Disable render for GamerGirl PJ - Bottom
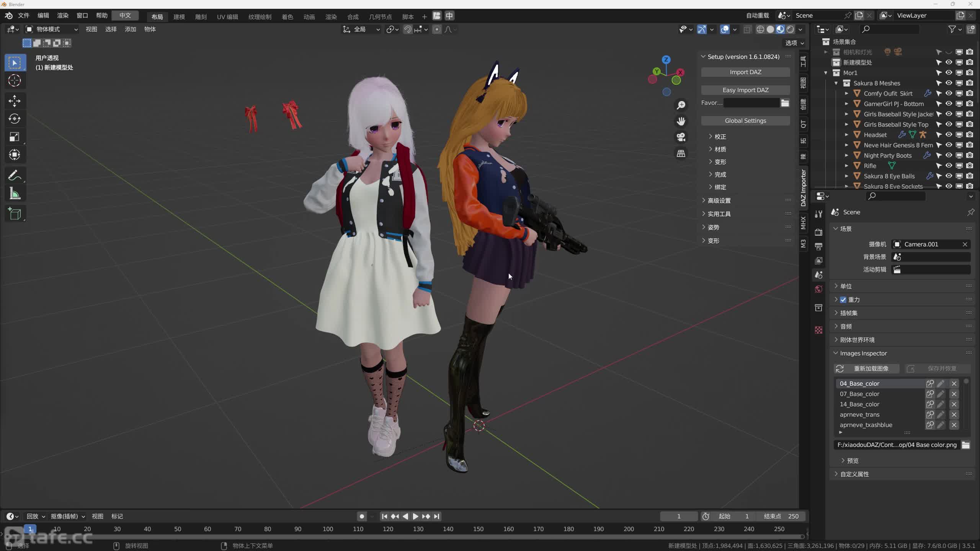This screenshot has height=551, width=980. 970,104
